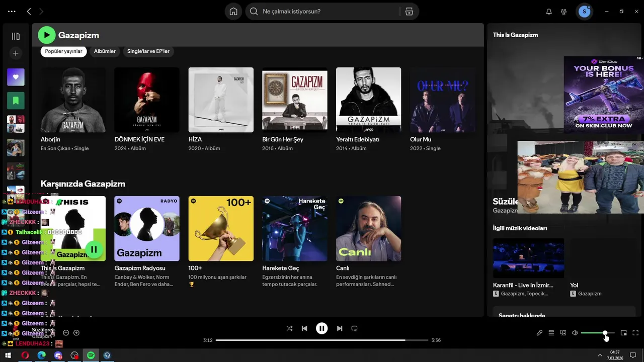Enter full screen mode icon

click(635, 333)
